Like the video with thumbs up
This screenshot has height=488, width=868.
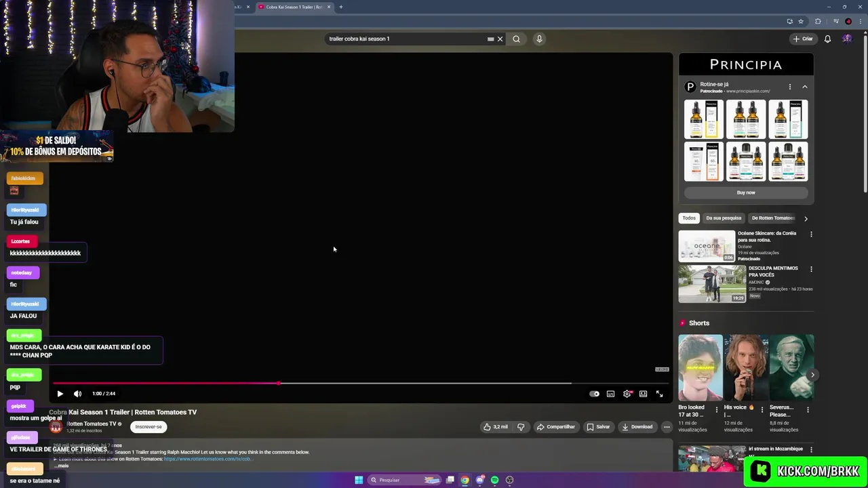pos(495,427)
